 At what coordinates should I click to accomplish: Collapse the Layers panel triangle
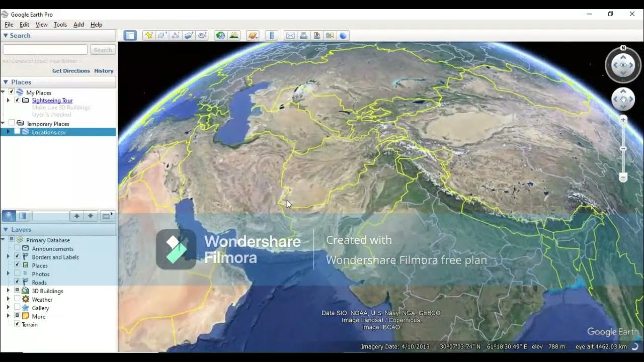coord(6,229)
